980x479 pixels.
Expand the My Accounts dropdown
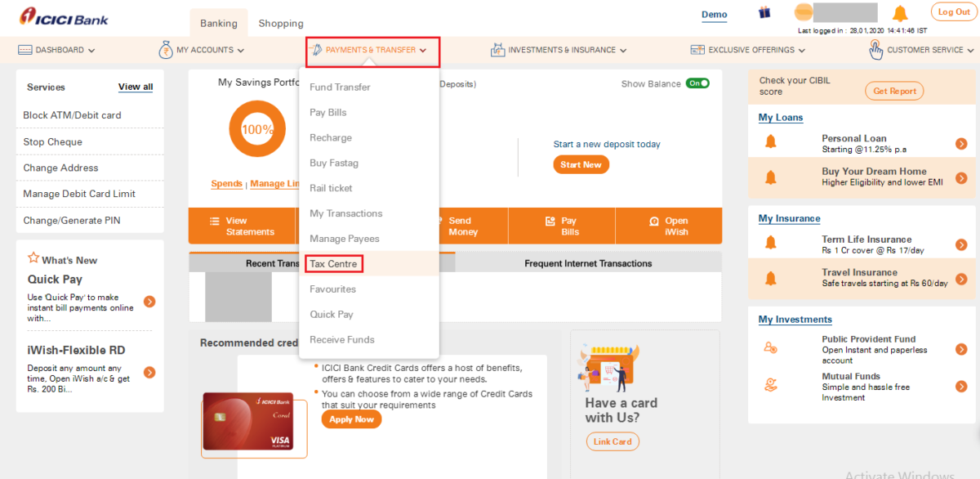201,49
